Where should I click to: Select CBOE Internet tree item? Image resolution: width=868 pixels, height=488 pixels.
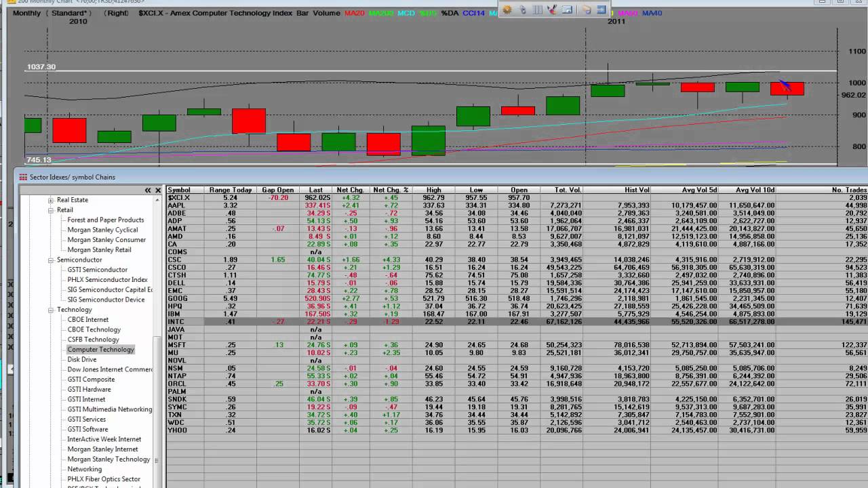pyautogui.click(x=87, y=320)
